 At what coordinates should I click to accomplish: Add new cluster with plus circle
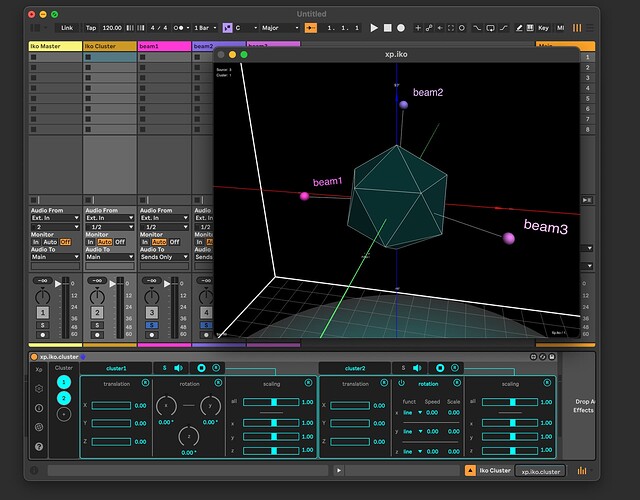64,414
